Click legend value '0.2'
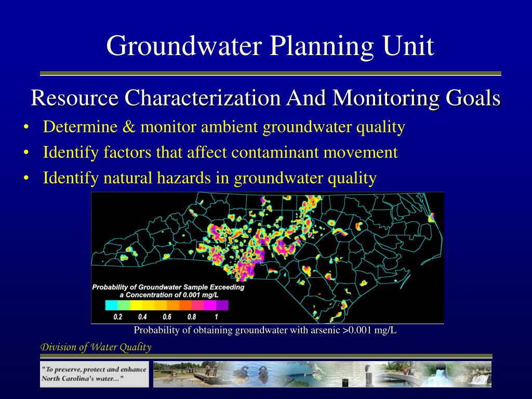The height and width of the screenshot is (399, 532). pyautogui.click(x=118, y=317)
